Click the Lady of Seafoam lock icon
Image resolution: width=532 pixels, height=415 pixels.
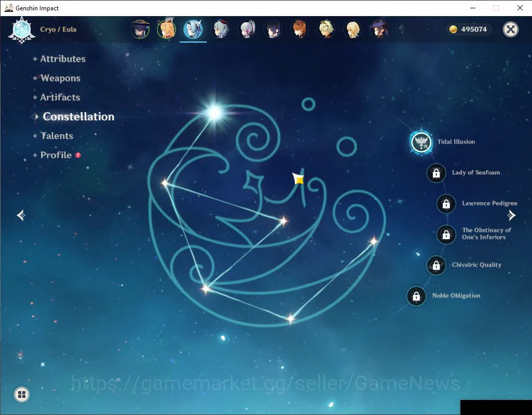click(436, 173)
